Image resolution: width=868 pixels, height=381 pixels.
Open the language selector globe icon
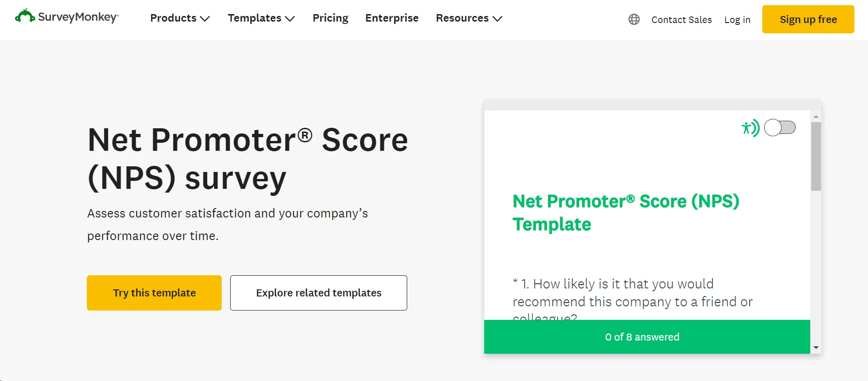point(634,19)
